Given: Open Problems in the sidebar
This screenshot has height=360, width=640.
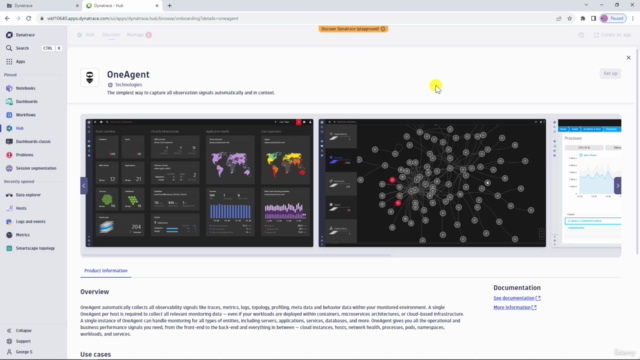Looking at the screenshot, I should pyautogui.click(x=24, y=155).
